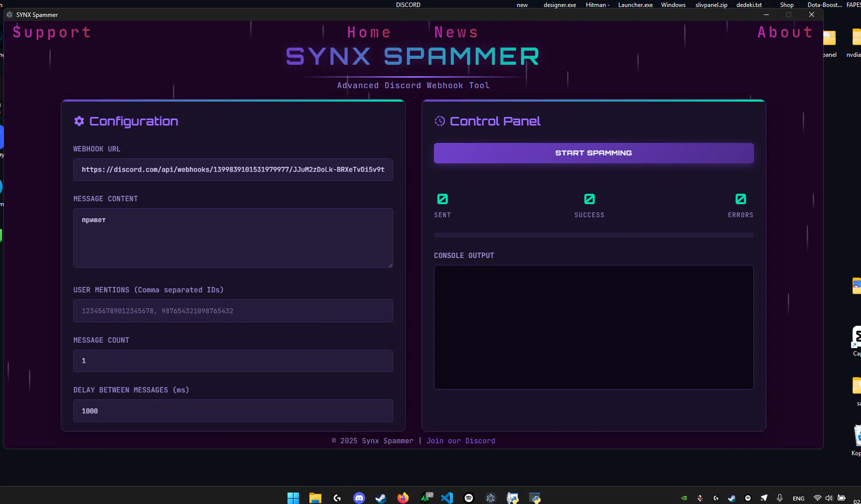Open Spotify from the taskbar
The height and width of the screenshot is (504, 861).
469,498
